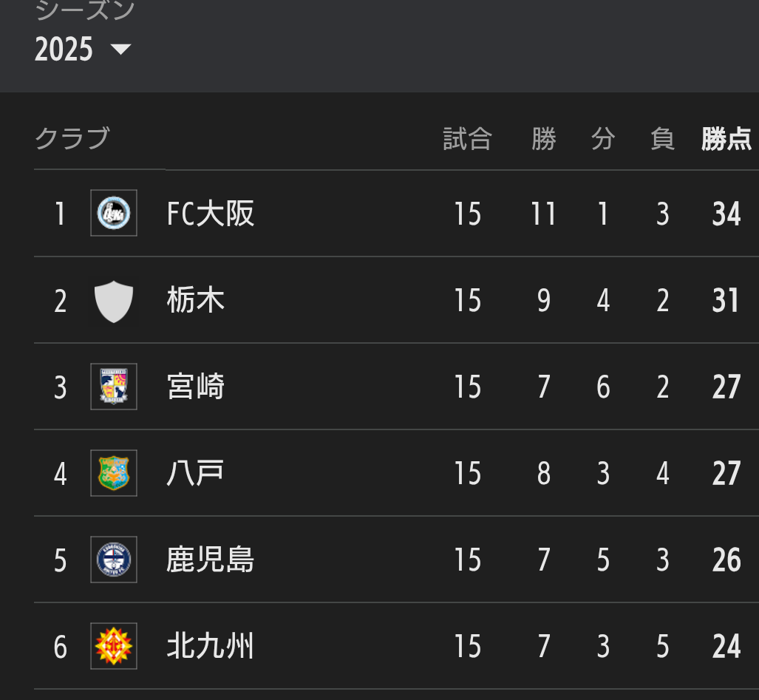Click the 試合 column header
The image size is (759, 700).
pyautogui.click(x=467, y=139)
